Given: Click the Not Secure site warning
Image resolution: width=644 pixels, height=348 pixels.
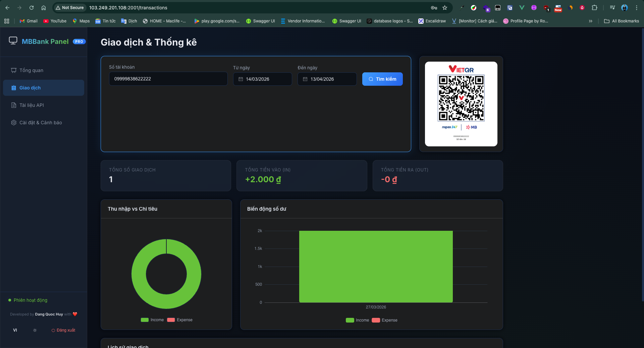Looking at the screenshot, I should point(70,8).
